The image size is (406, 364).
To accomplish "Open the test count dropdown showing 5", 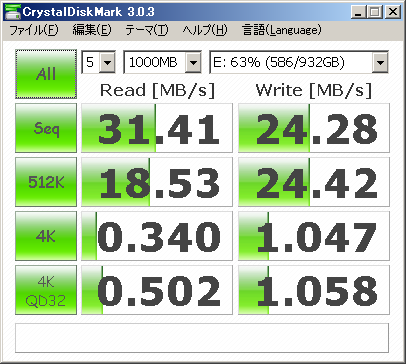I will (99, 62).
